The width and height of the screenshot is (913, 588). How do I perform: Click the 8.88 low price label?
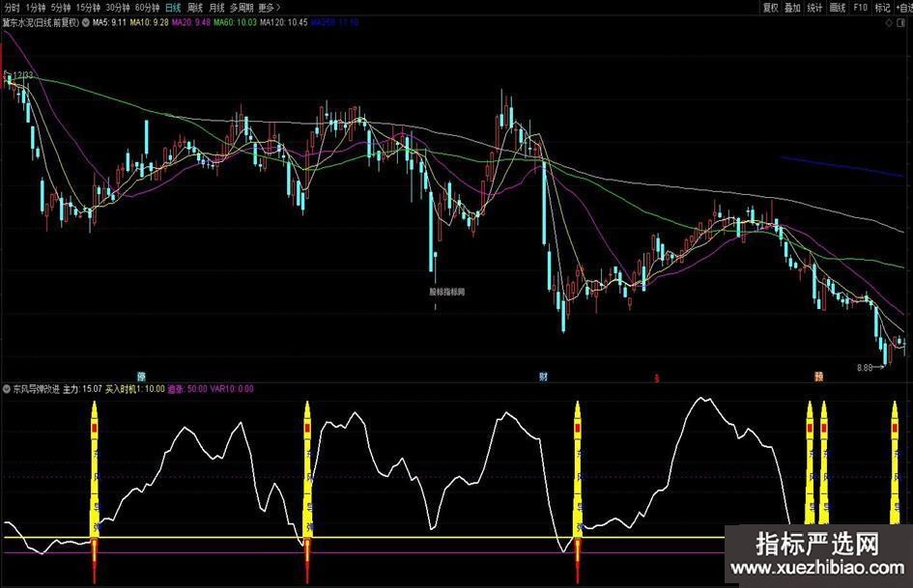865,367
